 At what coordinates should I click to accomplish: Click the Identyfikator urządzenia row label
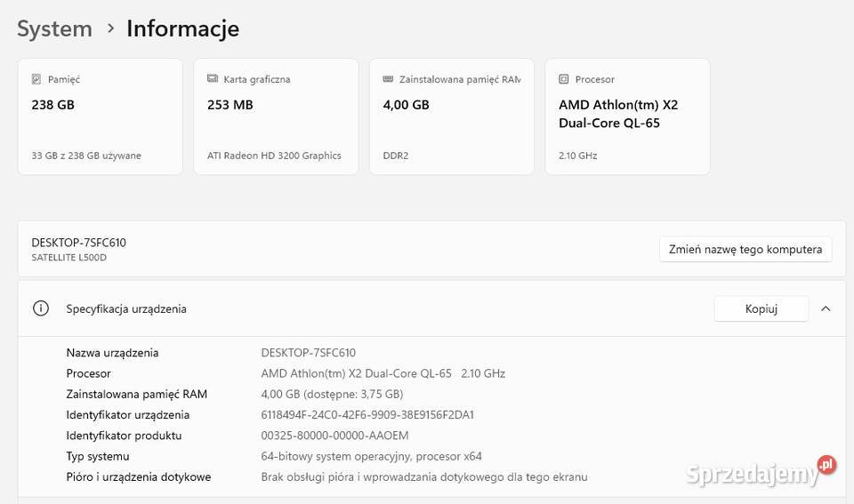[x=127, y=415]
